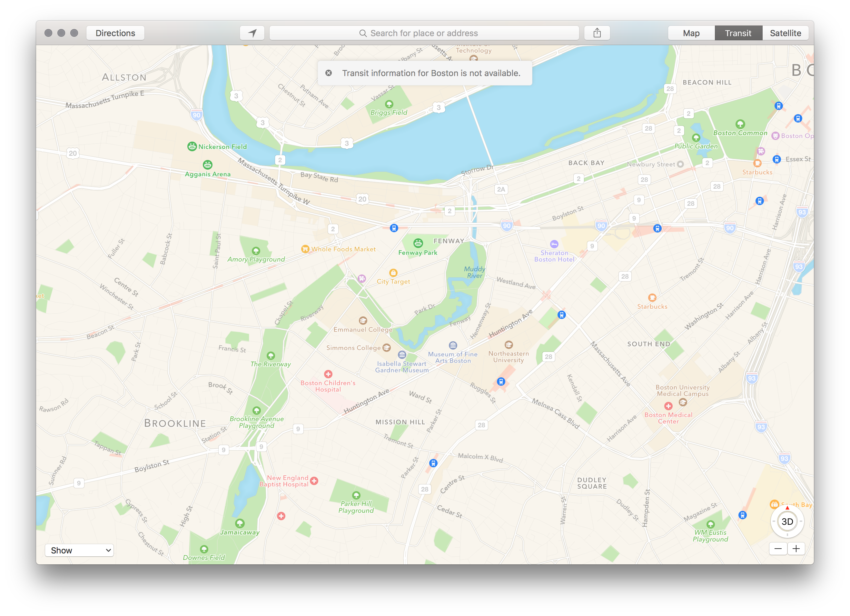850x616 pixels.
Task: Click the Downes Field park icon
Action: click(204, 549)
